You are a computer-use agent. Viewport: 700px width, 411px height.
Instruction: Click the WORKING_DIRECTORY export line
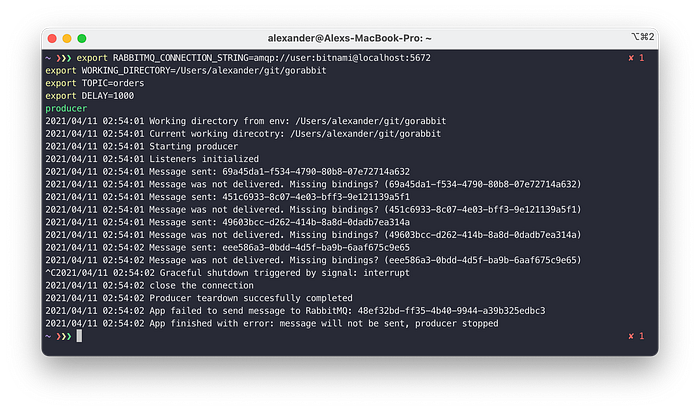(x=186, y=71)
